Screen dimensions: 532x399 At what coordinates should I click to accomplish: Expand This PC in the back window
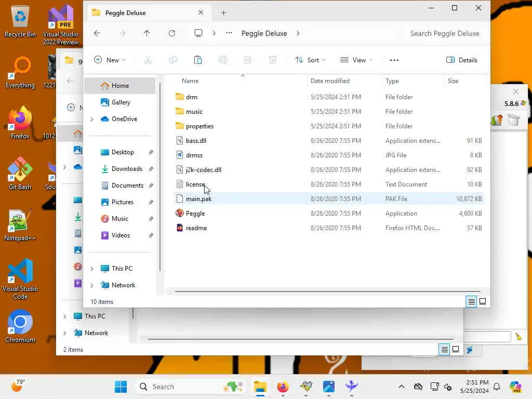64,316
